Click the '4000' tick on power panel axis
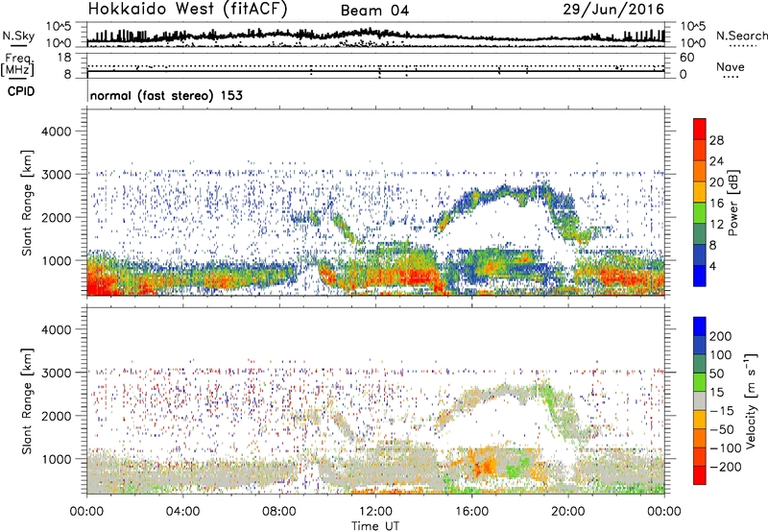 [56, 132]
